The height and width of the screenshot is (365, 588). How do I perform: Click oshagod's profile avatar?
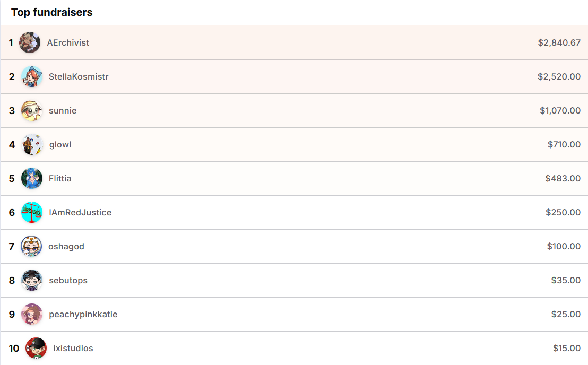click(x=31, y=246)
